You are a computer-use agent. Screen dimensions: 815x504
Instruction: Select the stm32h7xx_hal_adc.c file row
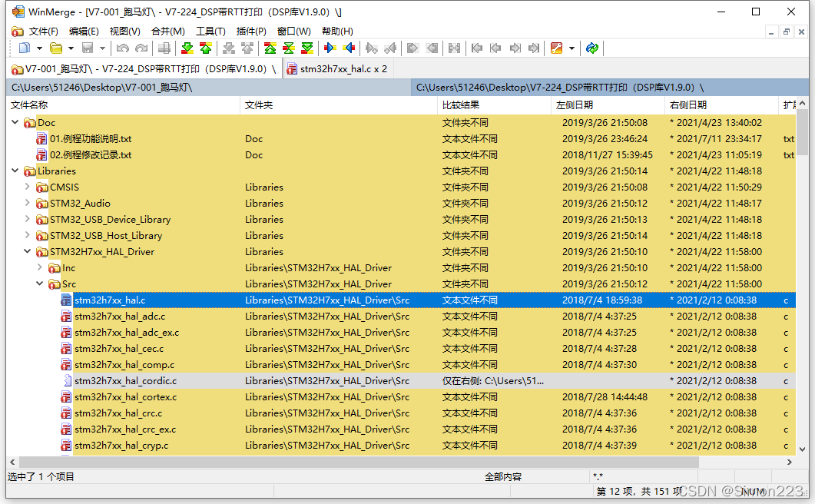tap(401, 317)
